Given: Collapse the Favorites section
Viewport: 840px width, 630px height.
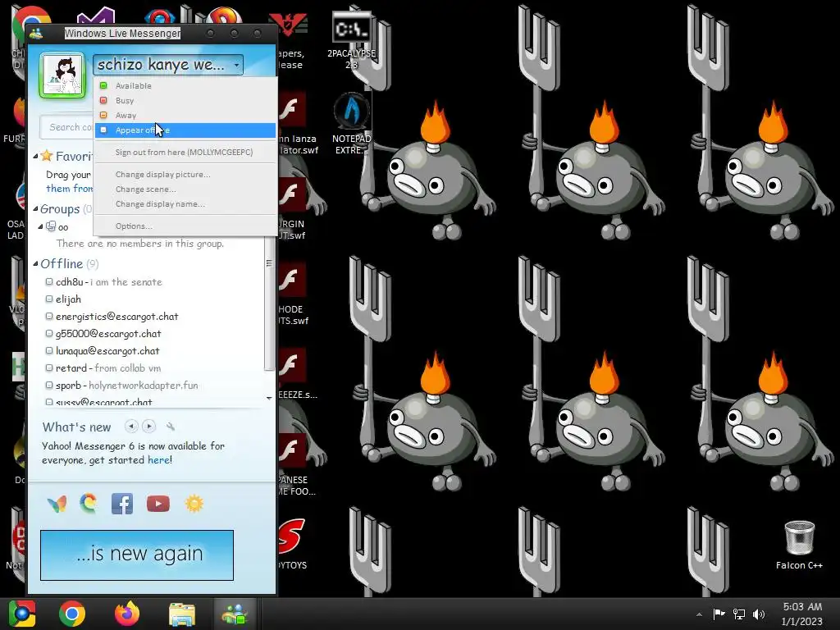Looking at the screenshot, I should [35, 157].
